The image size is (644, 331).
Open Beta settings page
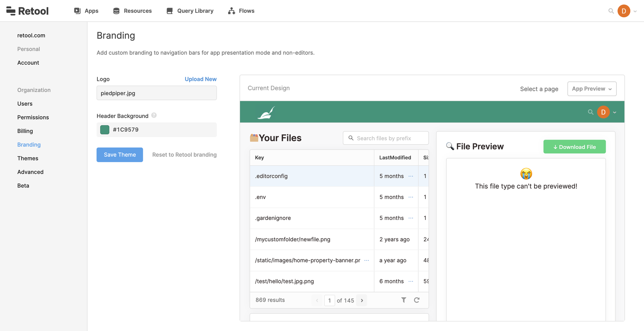(23, 186)
